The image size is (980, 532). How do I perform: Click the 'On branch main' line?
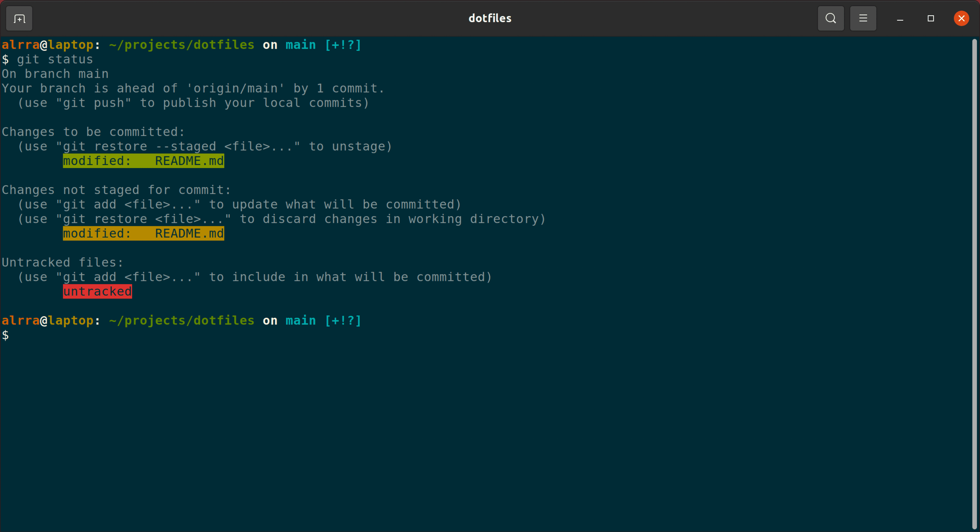click(55, 74)
